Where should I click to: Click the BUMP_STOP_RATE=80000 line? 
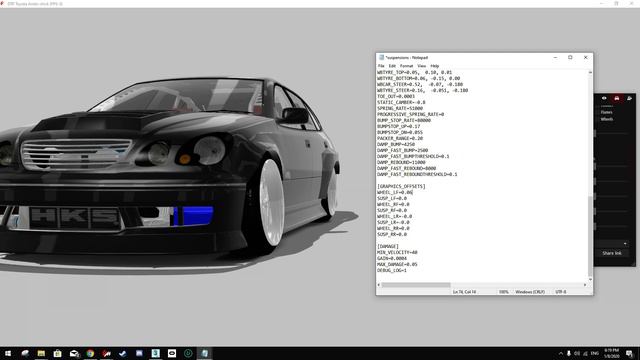tap(404, 120)
